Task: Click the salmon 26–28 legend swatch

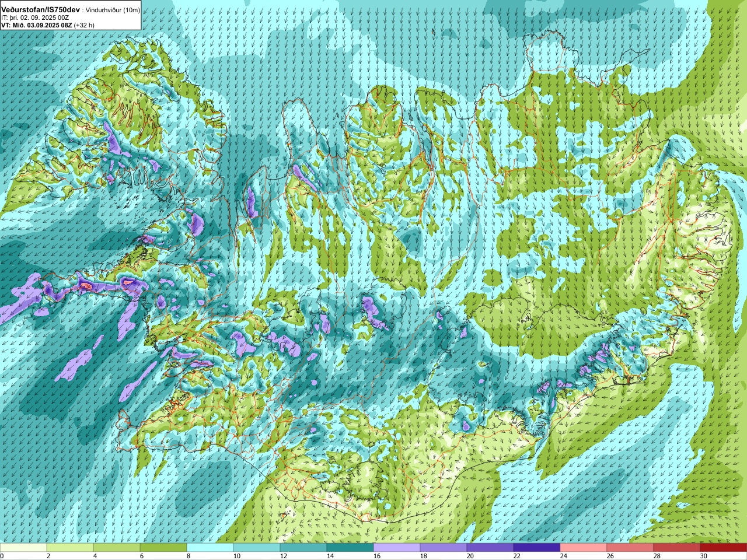Action: (630, 548)
